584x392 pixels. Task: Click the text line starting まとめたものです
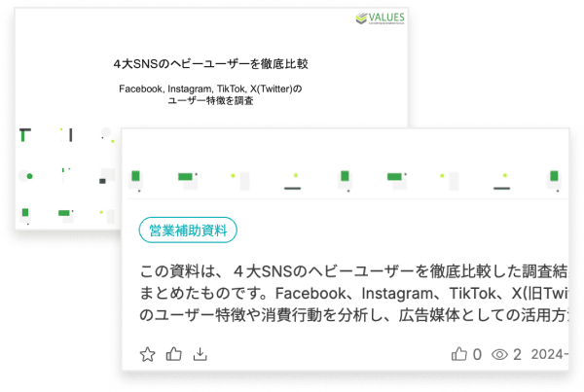pos(354,294)
